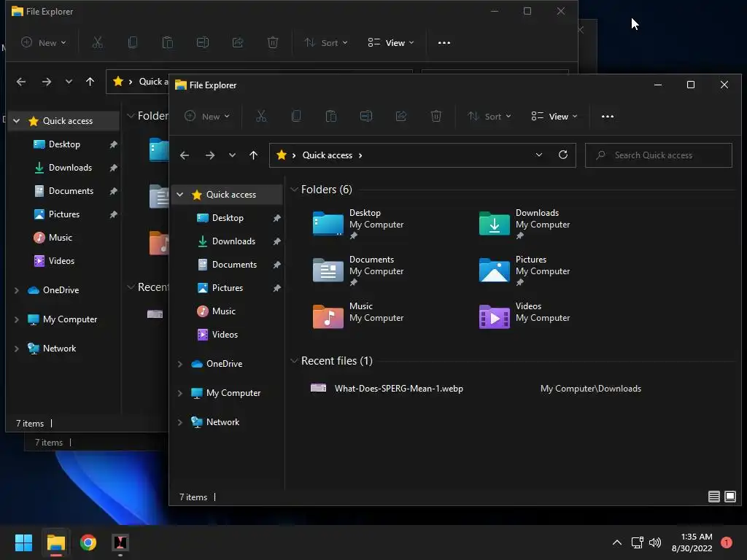Open the Videos folder tile in Folders
The image size is (747, 560).
[524, 316]
